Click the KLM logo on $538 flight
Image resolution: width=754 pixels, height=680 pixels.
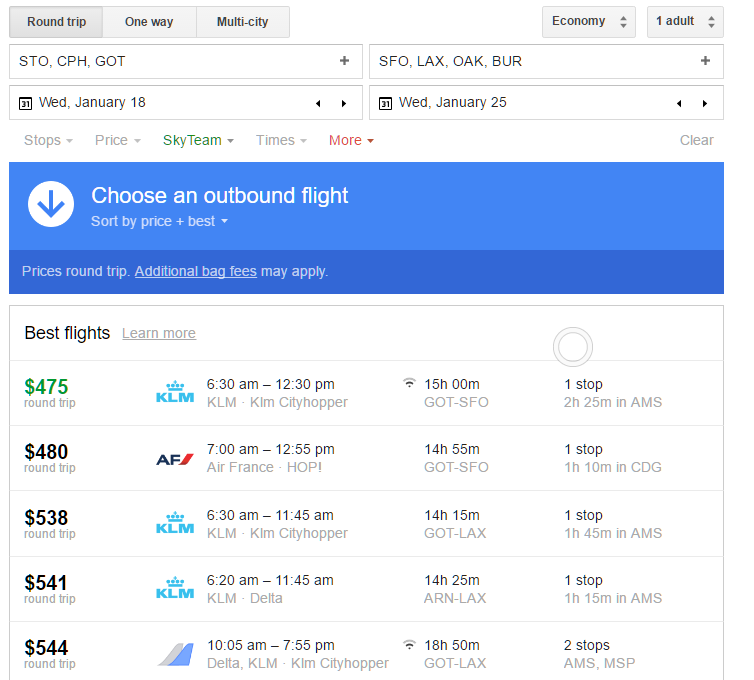(x=175, y=523)
